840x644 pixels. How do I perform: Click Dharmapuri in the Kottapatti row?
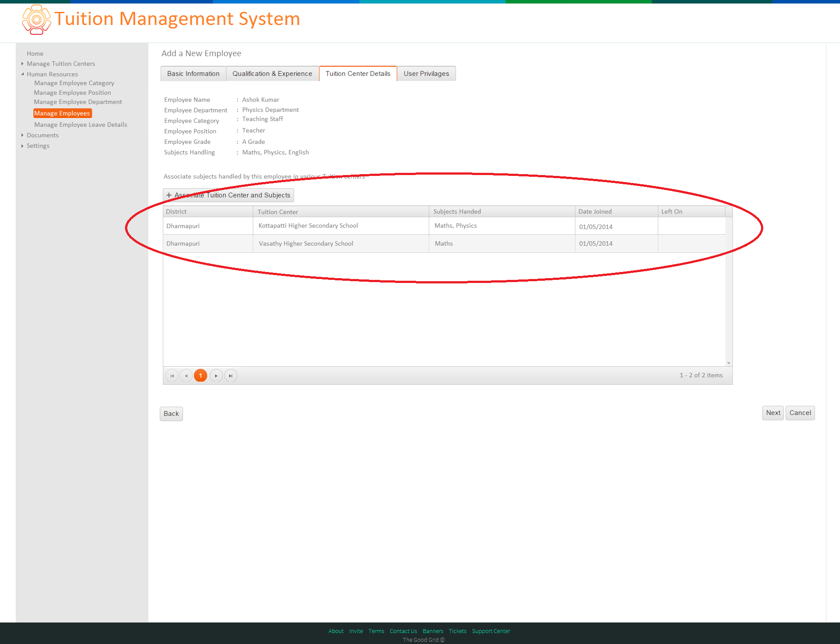coord(208,226)
